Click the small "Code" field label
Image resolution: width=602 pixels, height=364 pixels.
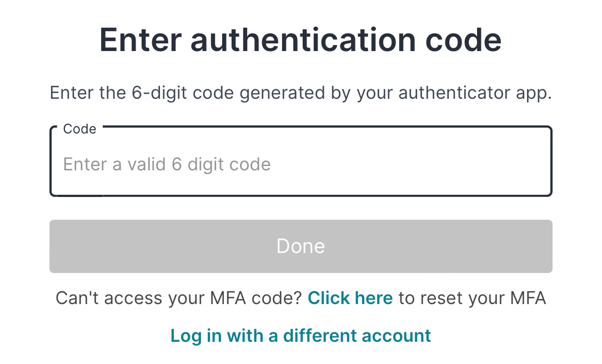79,129
